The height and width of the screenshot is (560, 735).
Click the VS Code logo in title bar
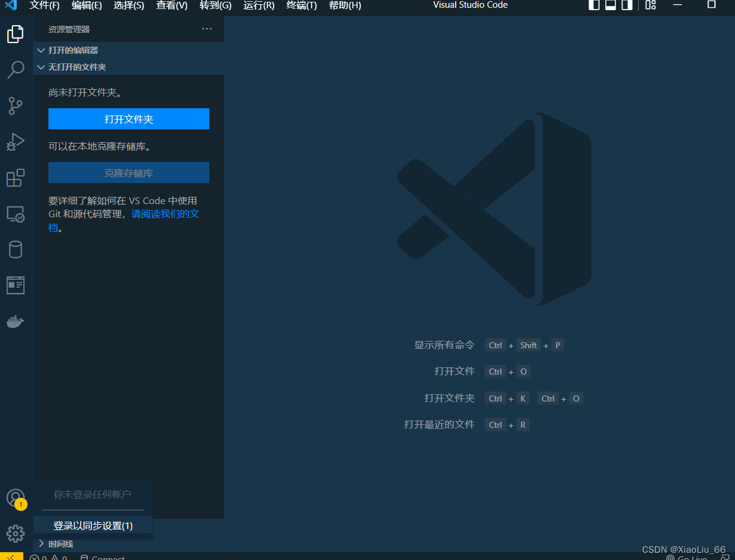(11, 5)
